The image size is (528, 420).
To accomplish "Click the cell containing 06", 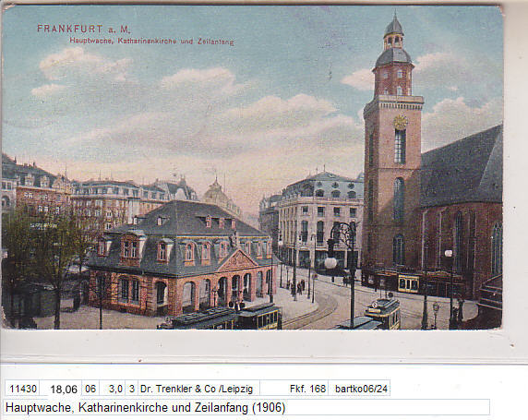I will pyautogui.click(x=90, y=389).
